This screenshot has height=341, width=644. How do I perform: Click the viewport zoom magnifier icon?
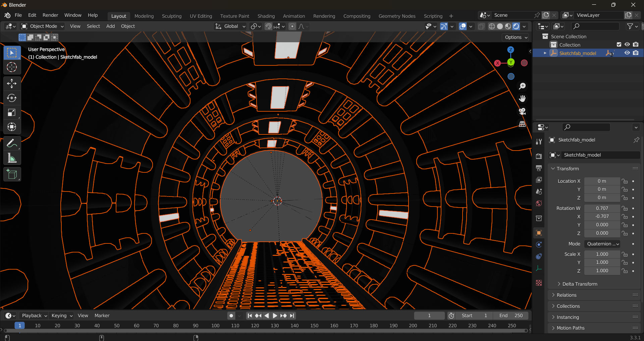point(522,86)
